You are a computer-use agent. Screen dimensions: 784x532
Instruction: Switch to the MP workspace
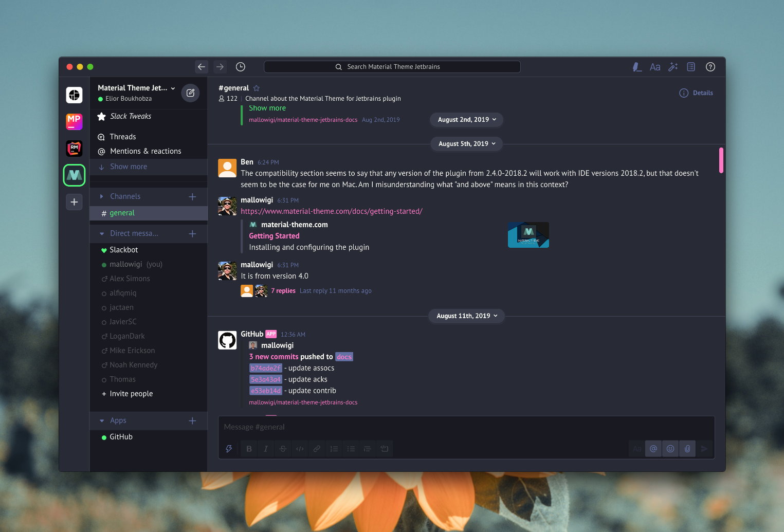click(x=74, y=122)
